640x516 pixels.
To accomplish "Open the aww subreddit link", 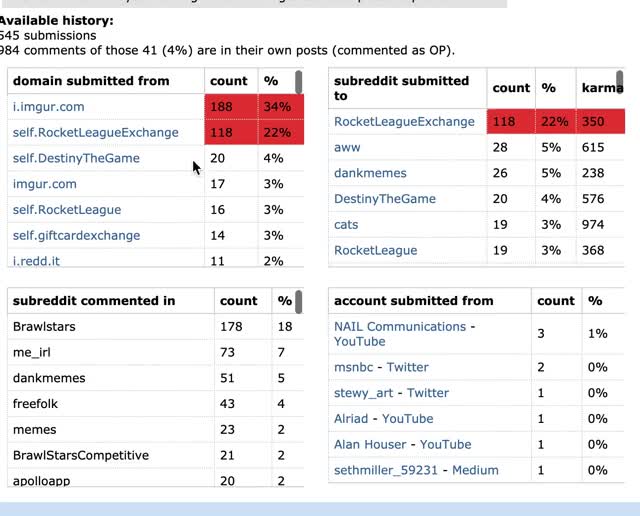I will click(x=347, y=147).
